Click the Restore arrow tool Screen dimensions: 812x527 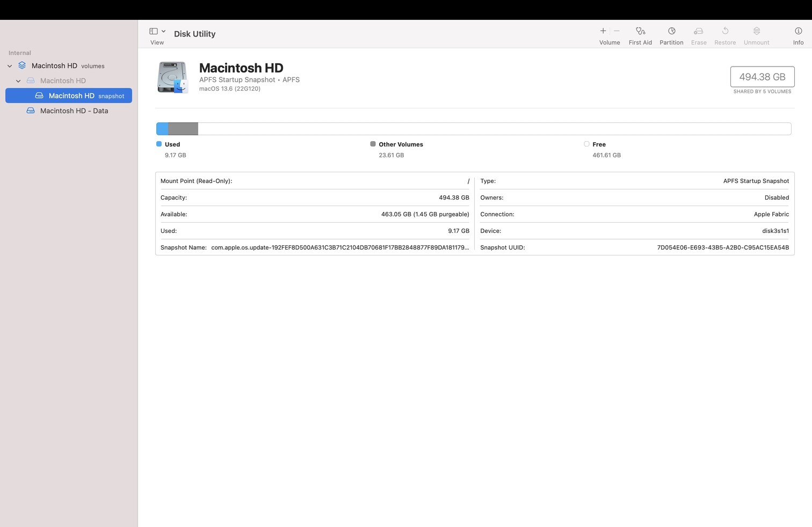click(725, 31)
